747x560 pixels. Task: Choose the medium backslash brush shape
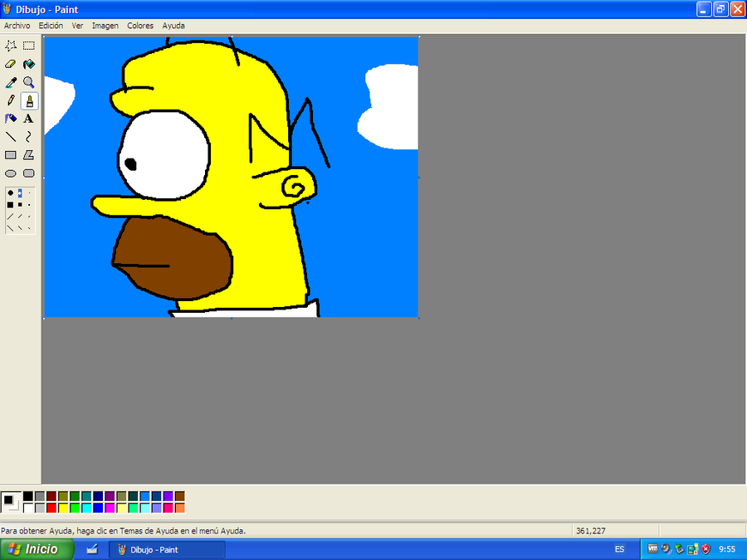click(20, 228)
